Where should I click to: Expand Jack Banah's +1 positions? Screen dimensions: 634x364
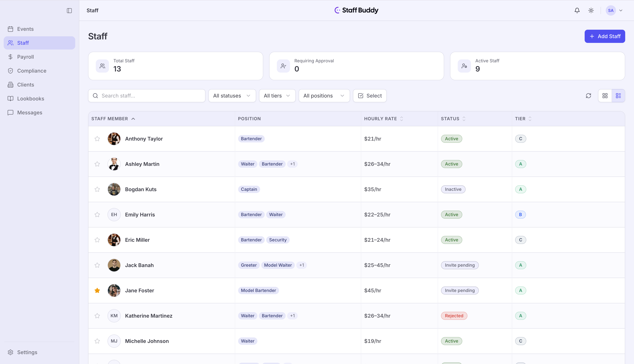pos(301,265)
